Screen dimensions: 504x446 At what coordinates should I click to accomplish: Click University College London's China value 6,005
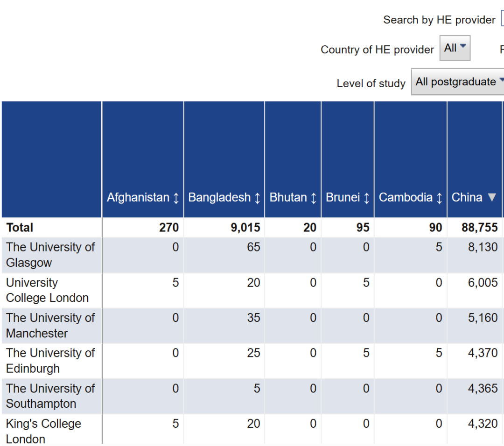[x=483, y=282]
